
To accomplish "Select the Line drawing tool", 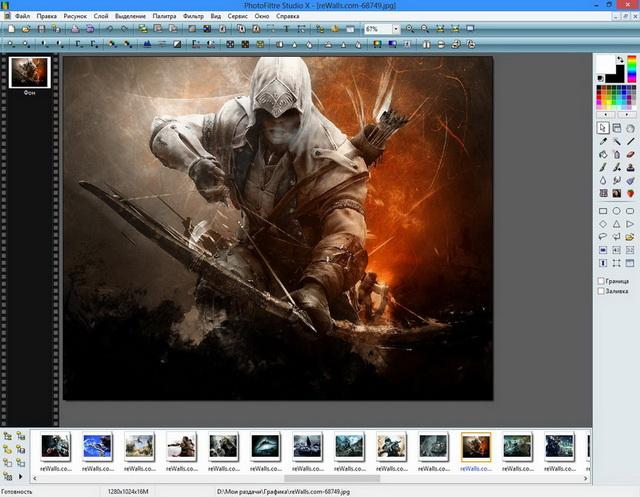I will 630,142.
